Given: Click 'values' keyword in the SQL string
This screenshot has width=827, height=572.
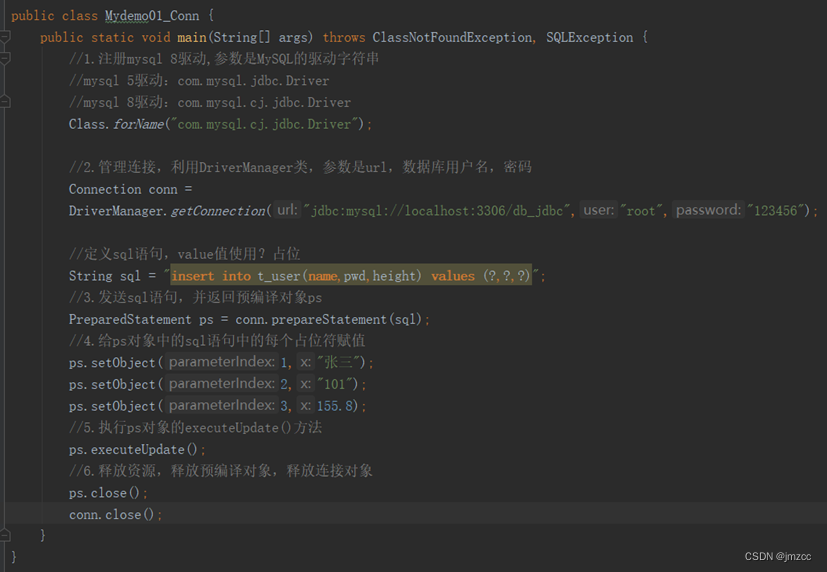Looking at the screenshot, I should 453,276.
